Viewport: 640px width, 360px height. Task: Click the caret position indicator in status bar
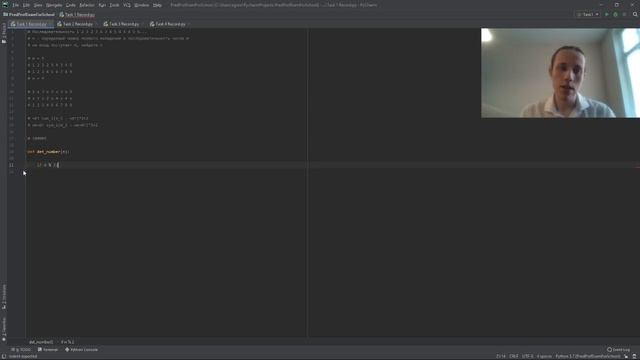pos(500,357)
